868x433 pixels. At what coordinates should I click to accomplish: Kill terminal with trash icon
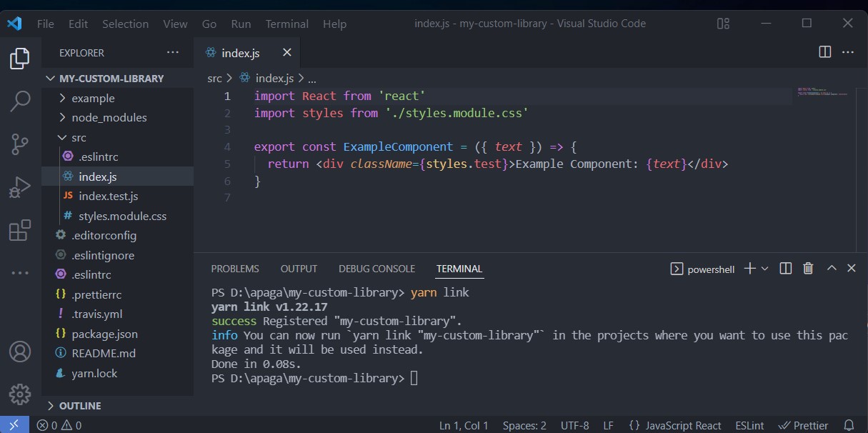[x=808, y=269]
